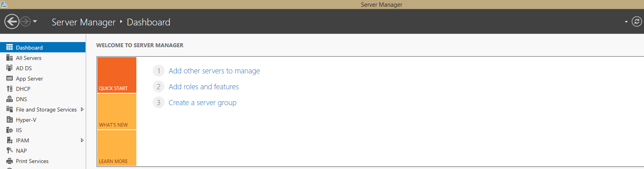
Task: Click the File and Storage Services icon
Action: coord(10,109)
